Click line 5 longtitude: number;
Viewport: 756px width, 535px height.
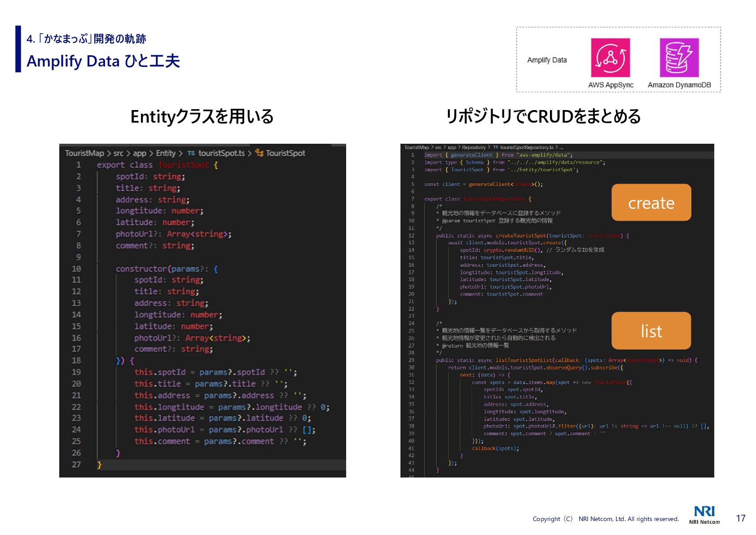159,211
